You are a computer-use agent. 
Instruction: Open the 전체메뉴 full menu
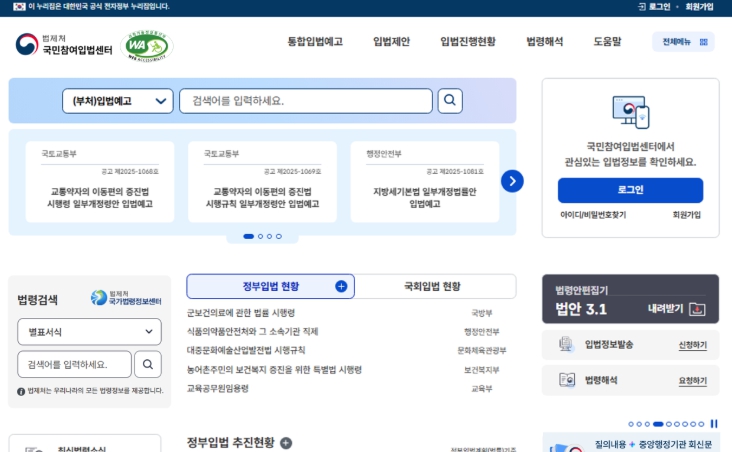tap(683, 42)
